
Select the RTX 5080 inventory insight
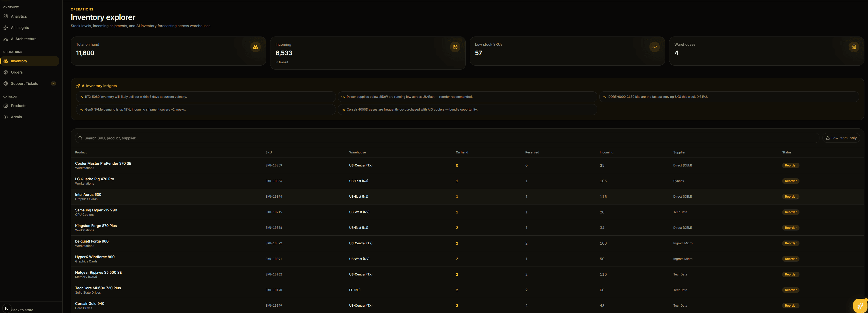click(x=205, y=97)
